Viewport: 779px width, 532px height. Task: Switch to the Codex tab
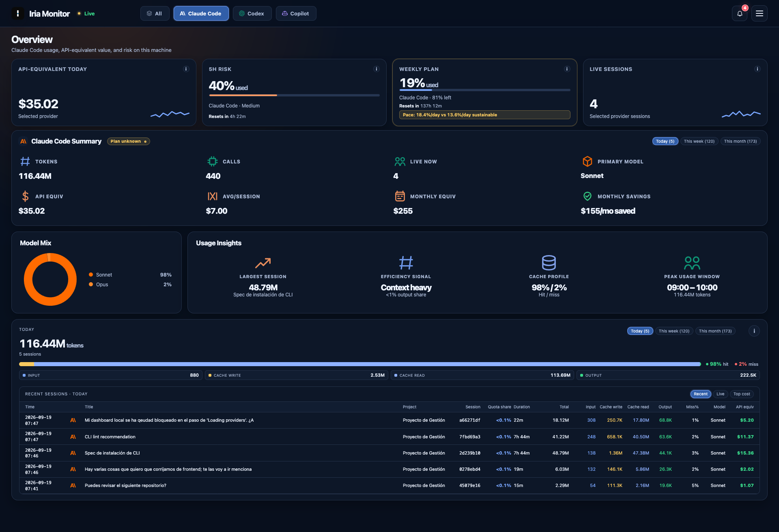point(252,13)
